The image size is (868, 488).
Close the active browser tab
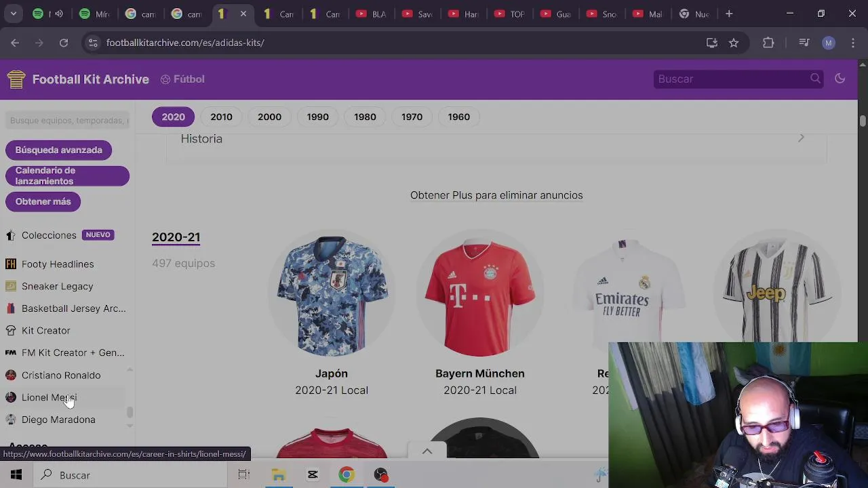tap(243, 14)
